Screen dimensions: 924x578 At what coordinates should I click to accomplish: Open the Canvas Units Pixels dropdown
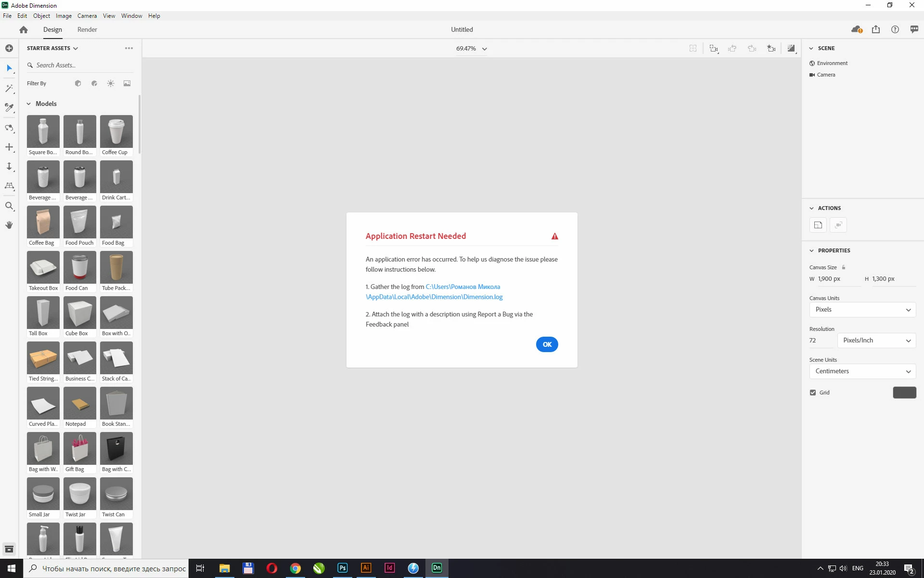[862, 310]
